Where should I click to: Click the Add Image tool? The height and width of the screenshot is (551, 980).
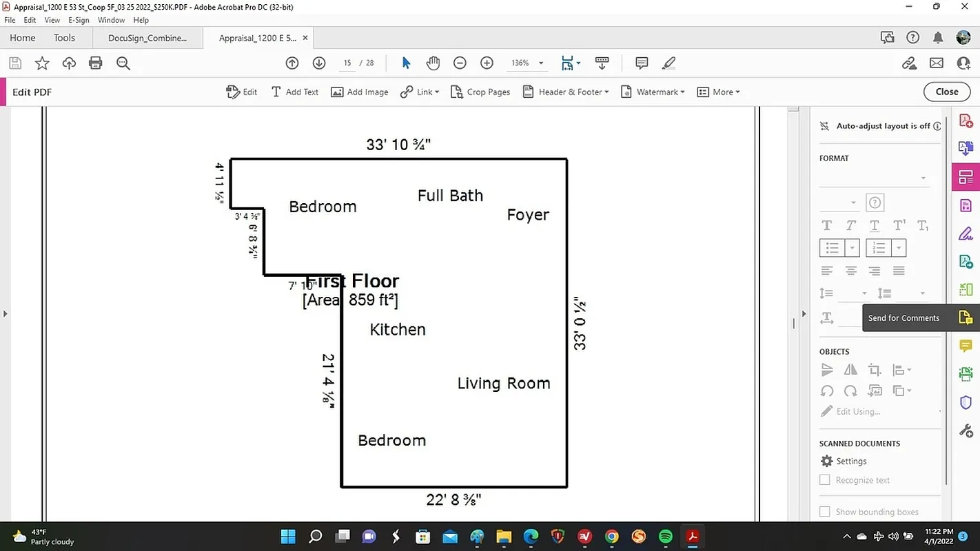point(359,91)
